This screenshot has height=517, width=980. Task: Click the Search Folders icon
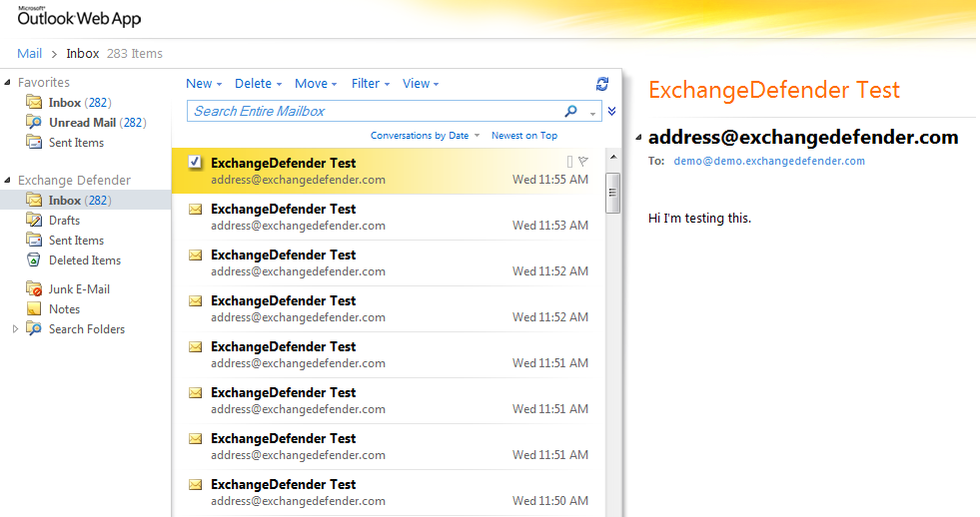[x=34, y=328]
